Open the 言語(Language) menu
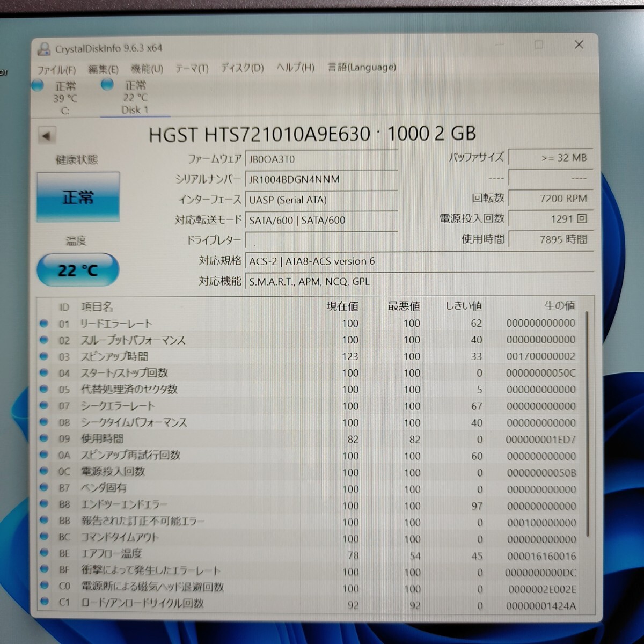644x644 pixels. tap(361, 67)
